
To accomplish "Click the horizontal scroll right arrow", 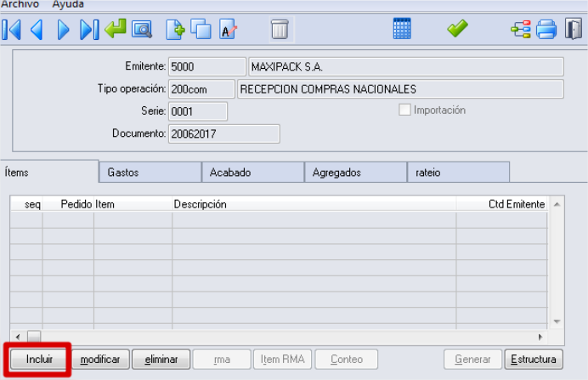I will pyautogui.click(x=540, y=337).
